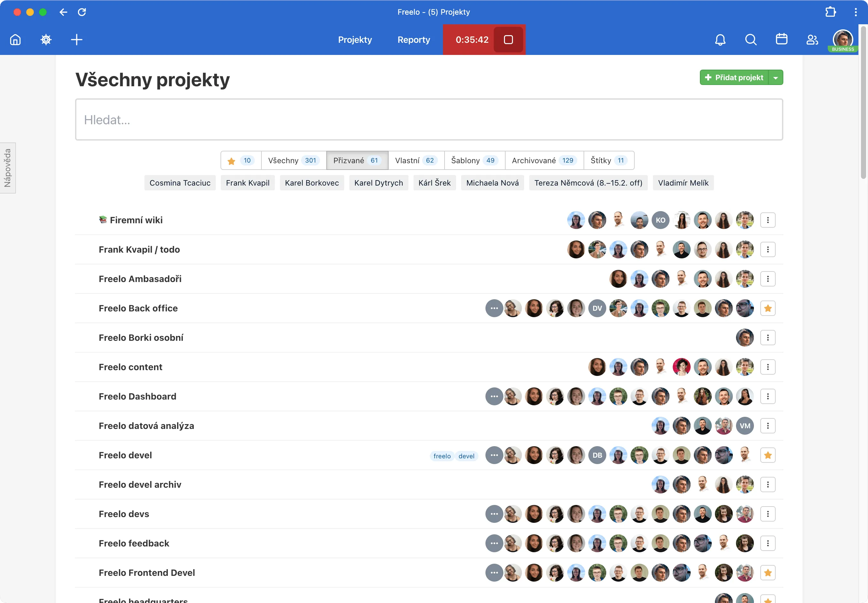Click the Hledat search field
Screen dimensions: 868x603
(429, 120)
